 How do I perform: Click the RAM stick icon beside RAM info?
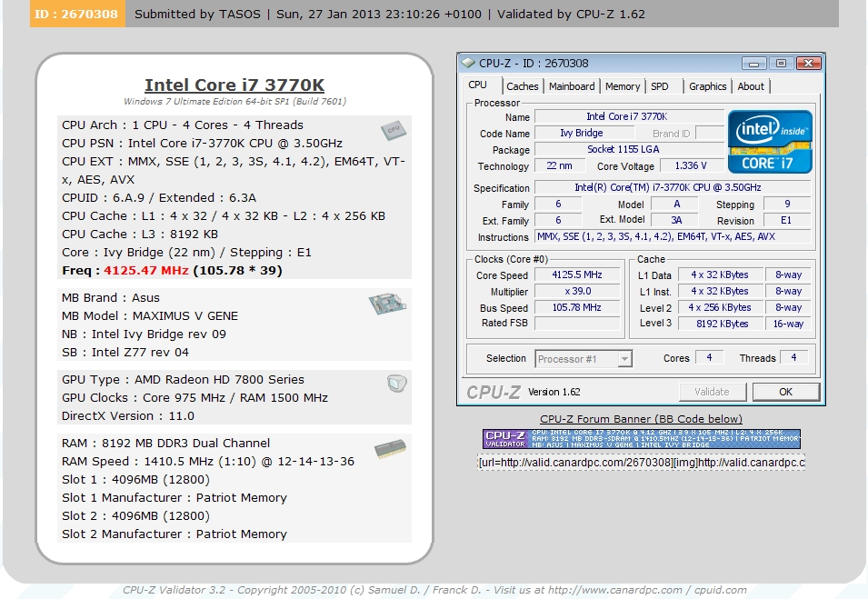[390, 448]
